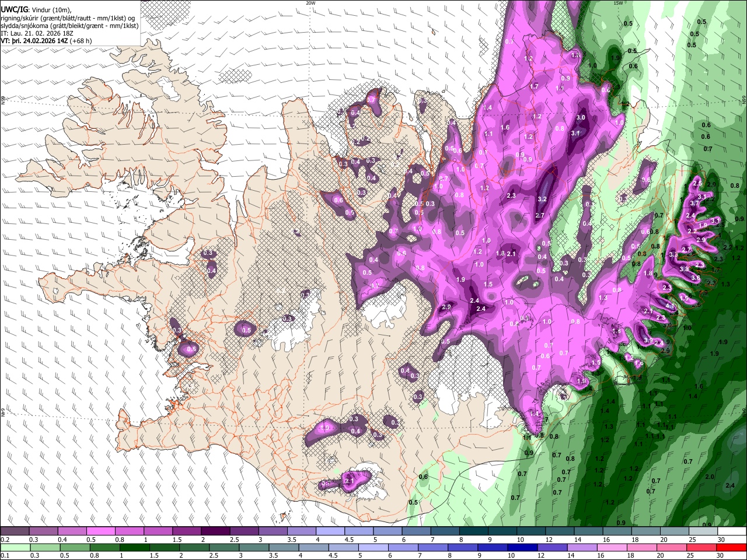
Task: Select the darkest purple legend swatch labeled 2
Action: point(215,531)
